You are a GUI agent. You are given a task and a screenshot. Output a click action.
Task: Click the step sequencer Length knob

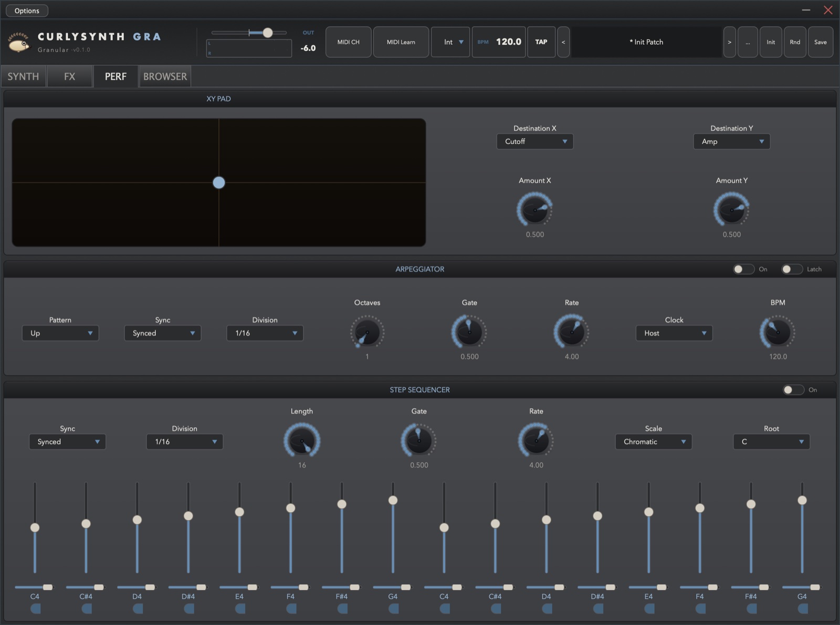click(x=302, y=441)
